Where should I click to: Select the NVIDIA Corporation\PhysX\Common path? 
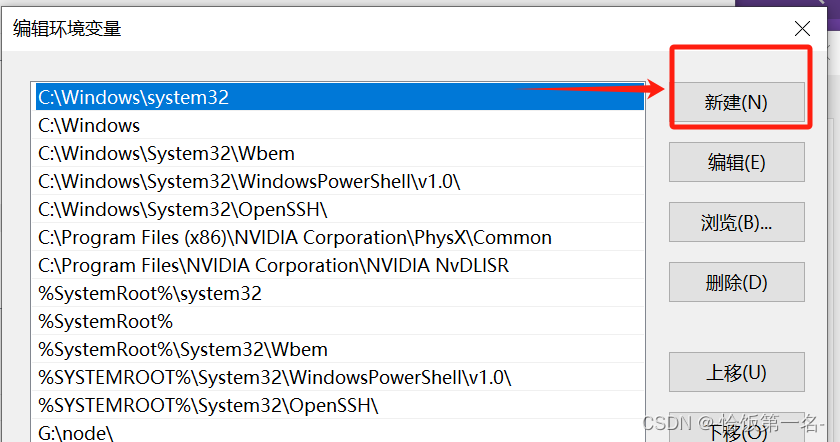tap(340, 237)
